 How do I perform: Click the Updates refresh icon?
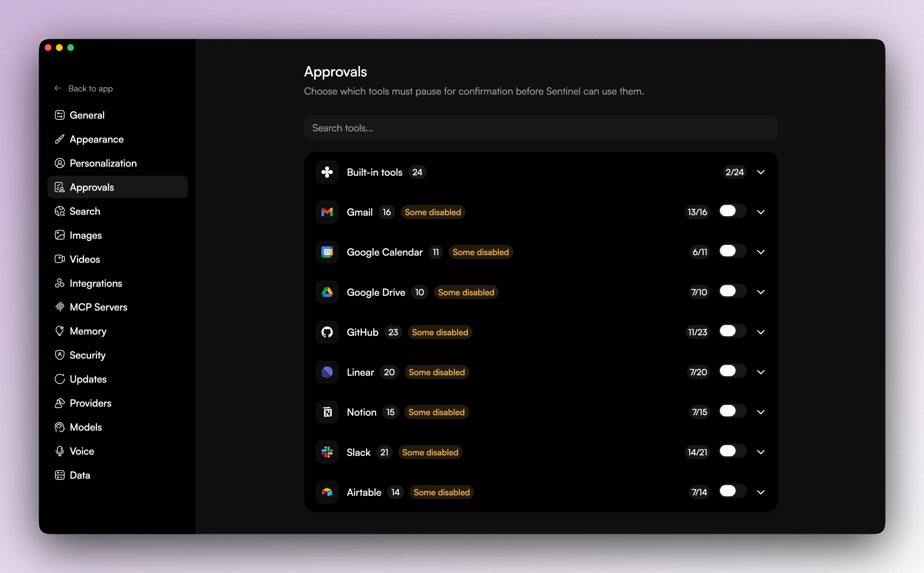coord(59,379)
